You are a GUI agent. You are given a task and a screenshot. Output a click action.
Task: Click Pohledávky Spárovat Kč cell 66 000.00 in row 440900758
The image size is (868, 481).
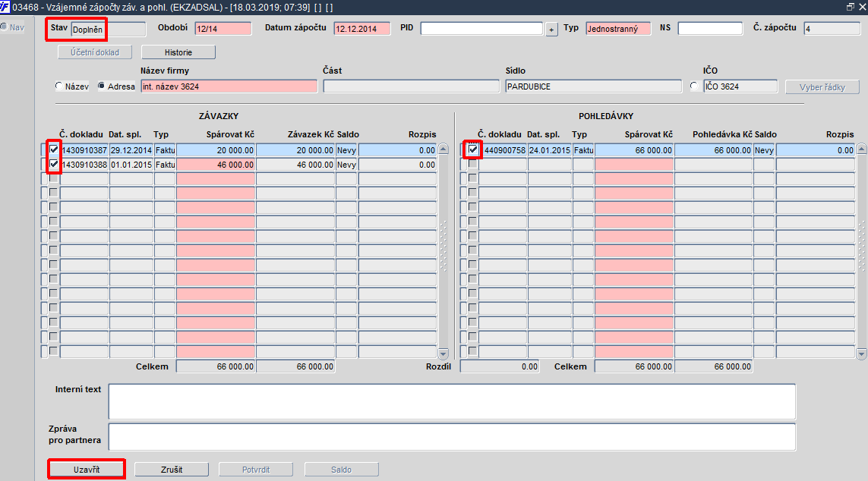[x=634, y=150]
